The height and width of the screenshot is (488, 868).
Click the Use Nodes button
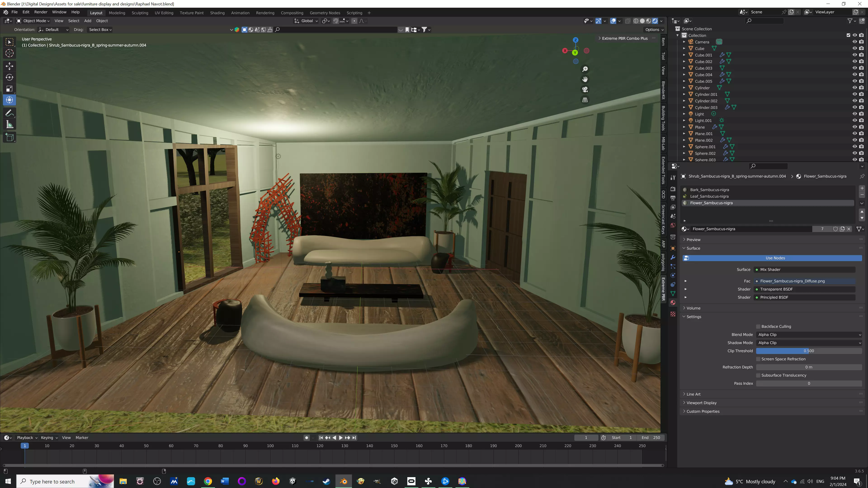pos(775,258)
